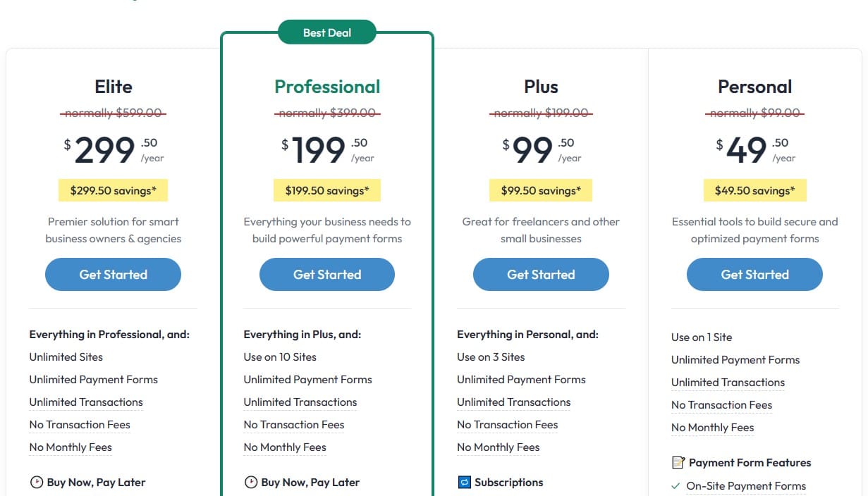The height and width of the screenshot is (496, 868).
Task: Click Get Started under the Elite plan
Action: pyautogui.click(x=113, y=274)
